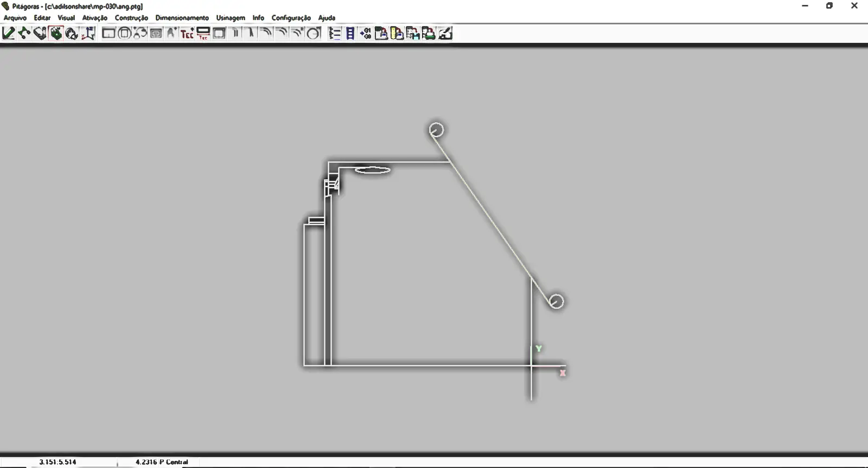This screenshot has height=468, width=868.
Task: Click the rectangle with small Tec dimension icon
Action: [x=203, y=34]
